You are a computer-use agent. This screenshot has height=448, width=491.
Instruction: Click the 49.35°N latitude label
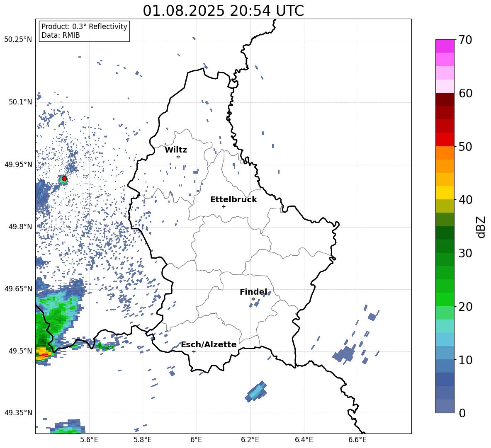pos(18,413)
